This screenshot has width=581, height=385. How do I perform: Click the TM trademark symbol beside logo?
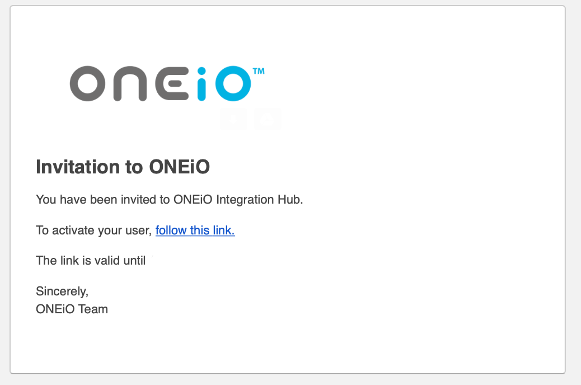coord(259,71)
